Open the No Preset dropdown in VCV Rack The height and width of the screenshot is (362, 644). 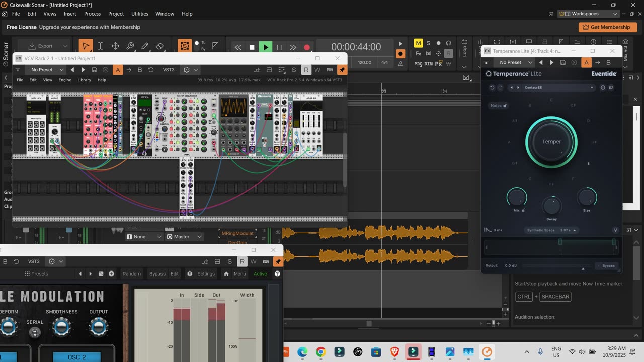46,70
